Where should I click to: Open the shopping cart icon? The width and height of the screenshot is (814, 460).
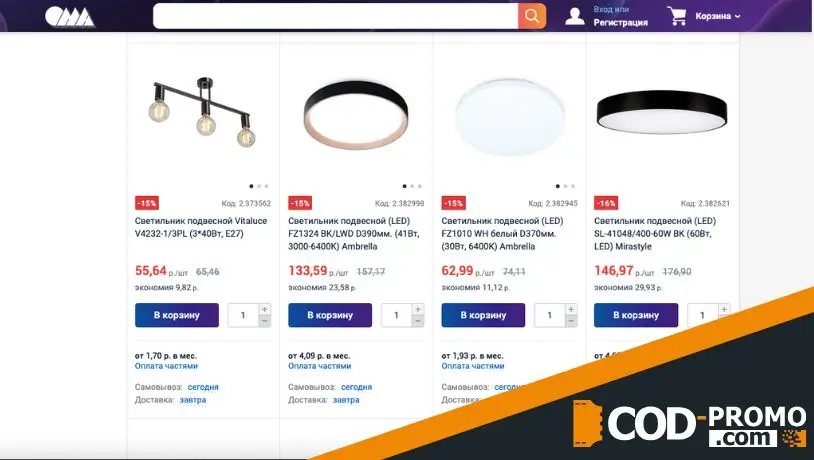677,16
